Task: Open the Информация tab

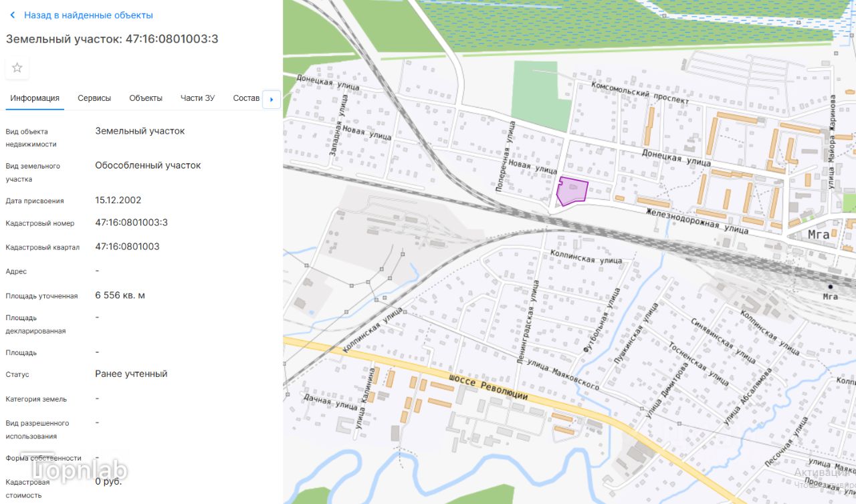Action: tap(35, 98)
